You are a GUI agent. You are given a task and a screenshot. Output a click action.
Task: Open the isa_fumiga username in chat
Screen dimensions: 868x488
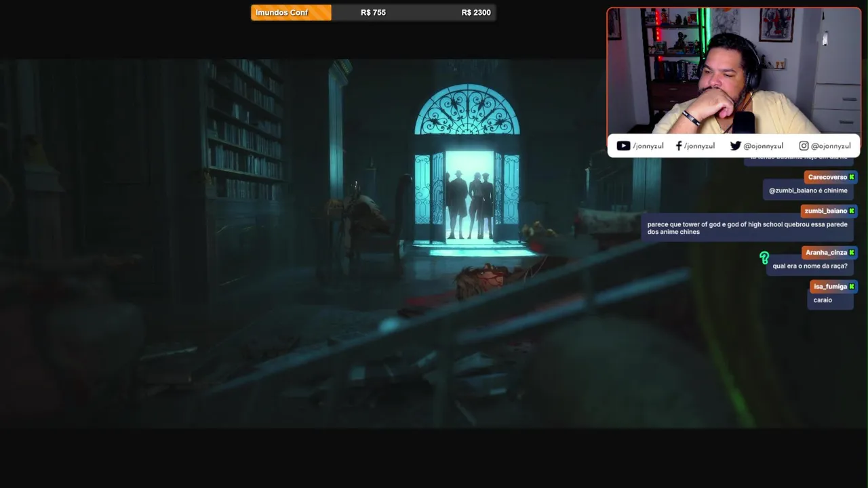click(830, 286)
